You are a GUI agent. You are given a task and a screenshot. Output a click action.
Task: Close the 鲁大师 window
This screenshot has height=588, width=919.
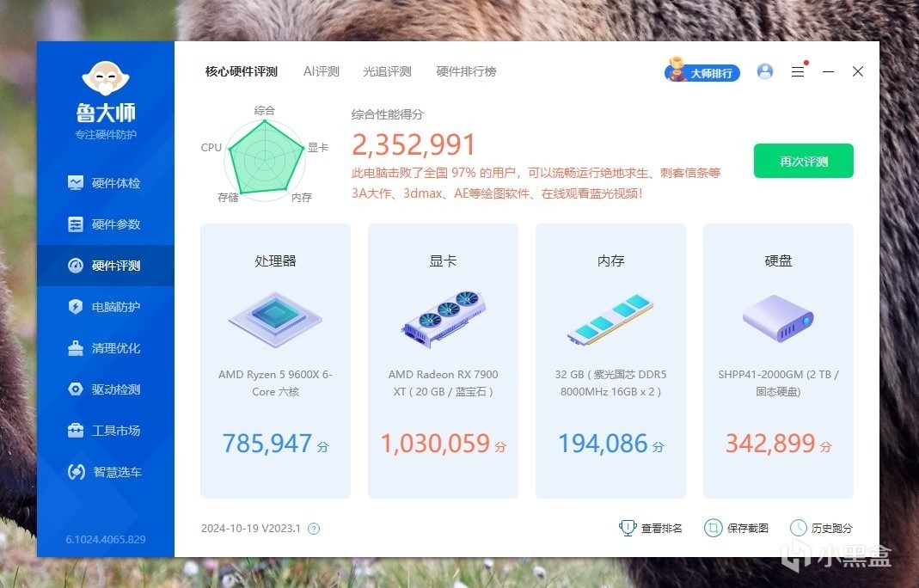(x=858, y=71)
